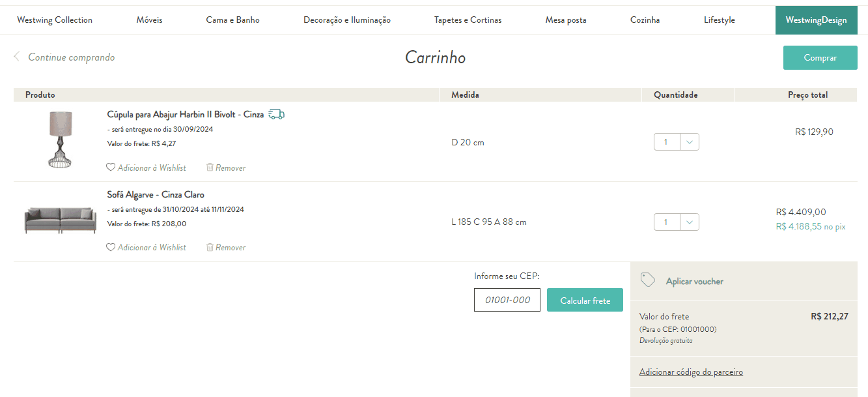Open the Decoração e Iluminação menu
This screenshot has height=397, width=868.
click(347, 20)
